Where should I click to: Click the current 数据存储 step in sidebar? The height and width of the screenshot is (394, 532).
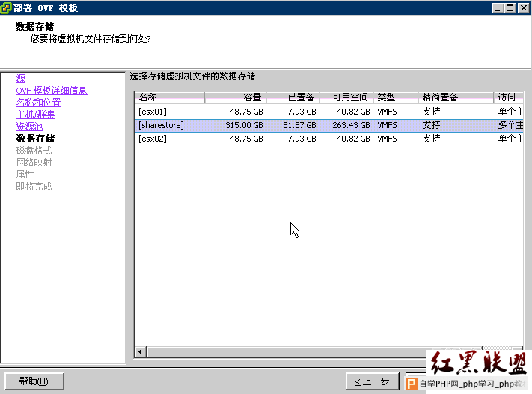pos(35,139)
